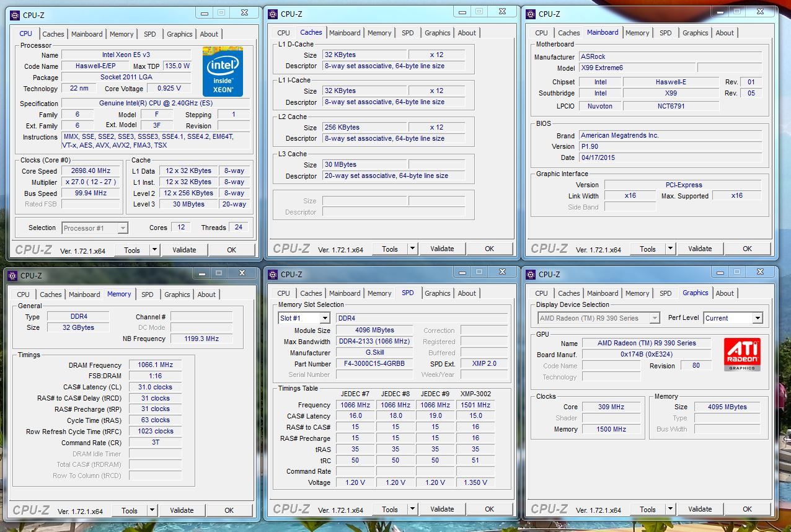Click the Haswell-E/EP code name field
The image size is (791, 532).
(x=95, y=66)
